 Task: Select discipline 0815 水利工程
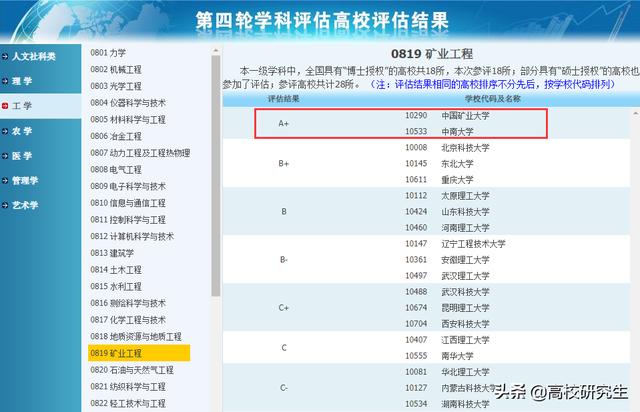coord(116,286)
